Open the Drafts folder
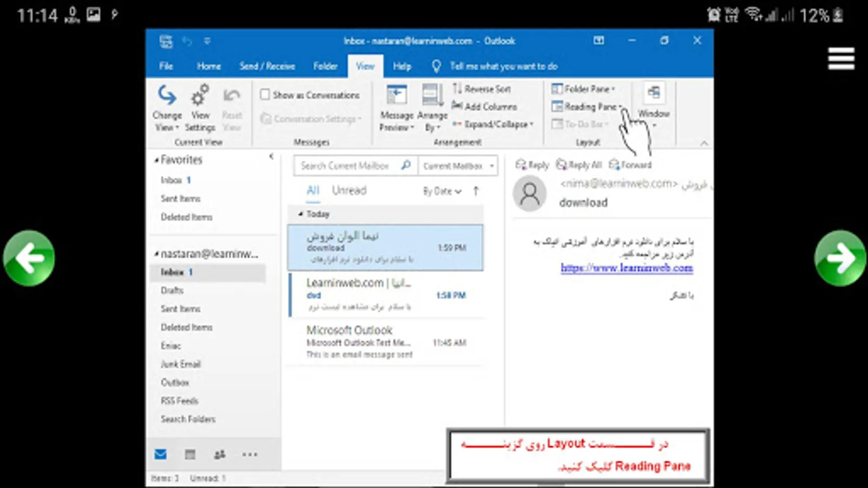 pyautogui.click(x=172, y=291)
